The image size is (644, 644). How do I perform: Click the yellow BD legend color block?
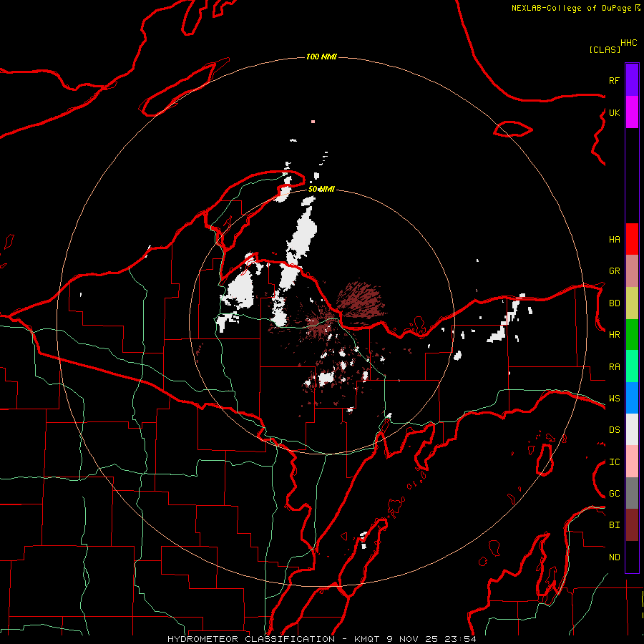pos(632,303)
